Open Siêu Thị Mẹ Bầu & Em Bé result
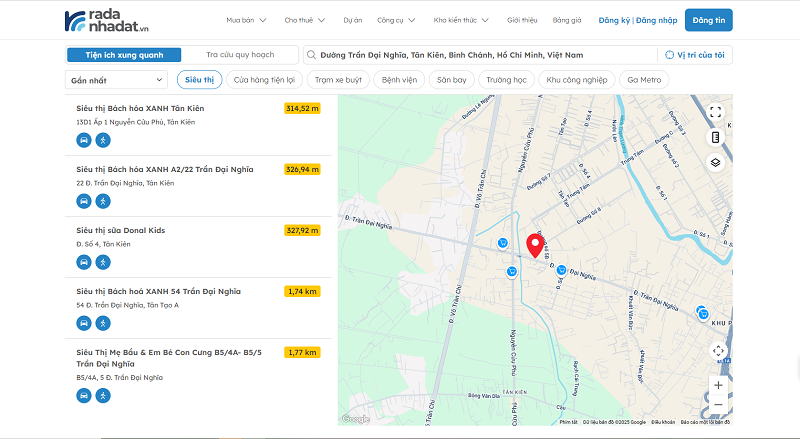This screenshot has height=439, width=800. tap(169, 358)
